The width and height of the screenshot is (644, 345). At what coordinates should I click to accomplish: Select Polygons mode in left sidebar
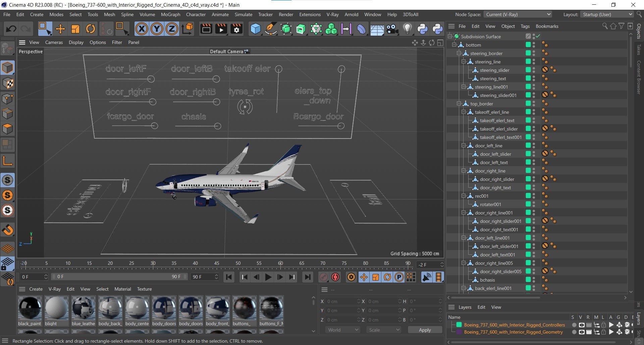(x=7, y=129)
